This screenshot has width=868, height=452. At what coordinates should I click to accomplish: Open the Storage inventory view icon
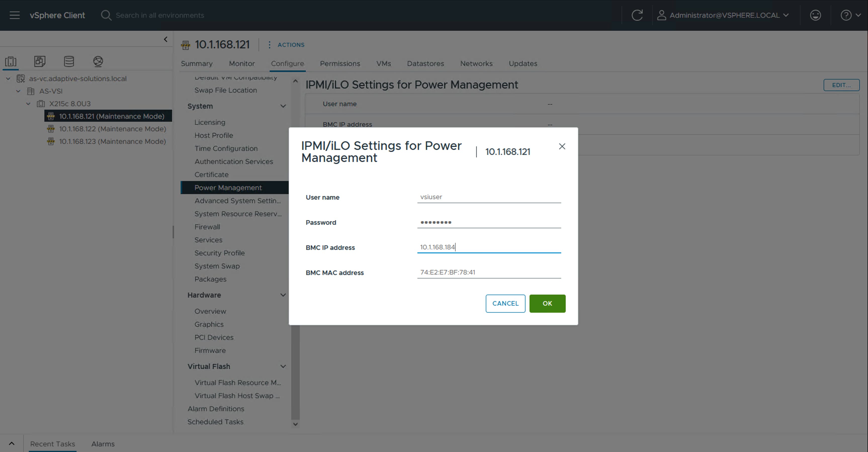click(x=69, y=61)
